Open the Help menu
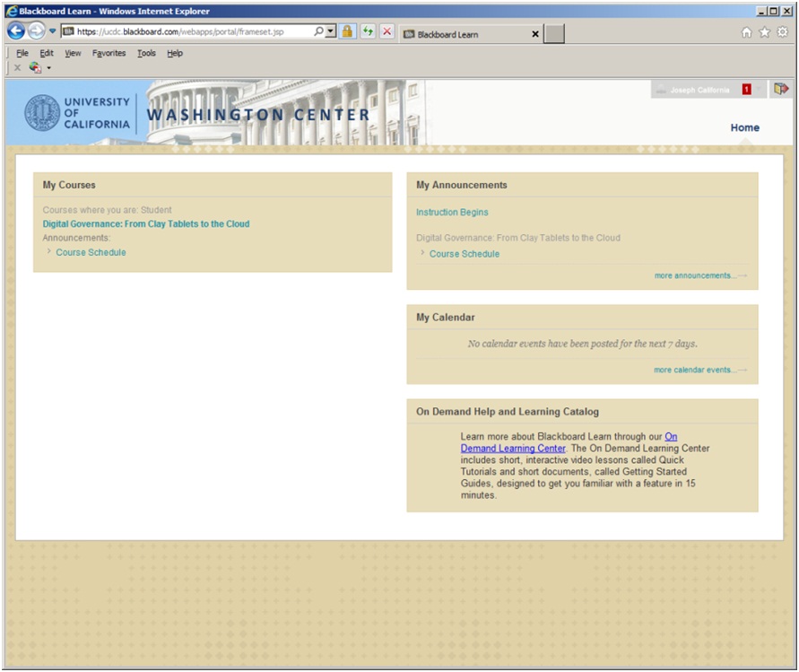This screenshot has height=672, width=799. point(175,53)
